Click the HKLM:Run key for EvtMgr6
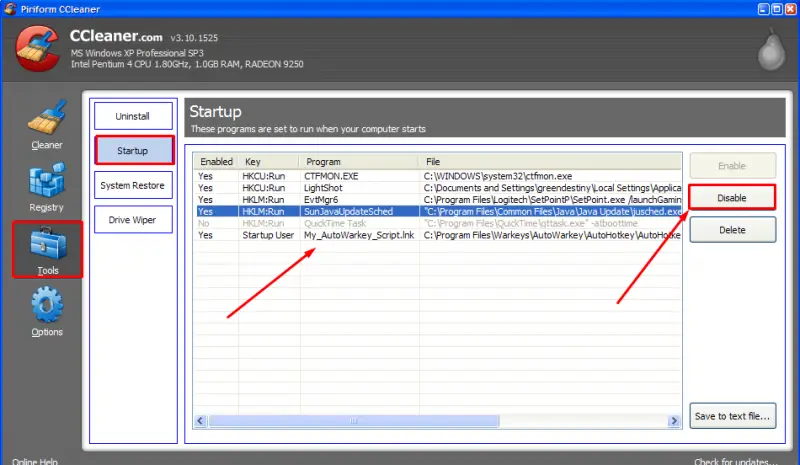Image resolution: width=800 pixels, height=465 pixels. 263,200
